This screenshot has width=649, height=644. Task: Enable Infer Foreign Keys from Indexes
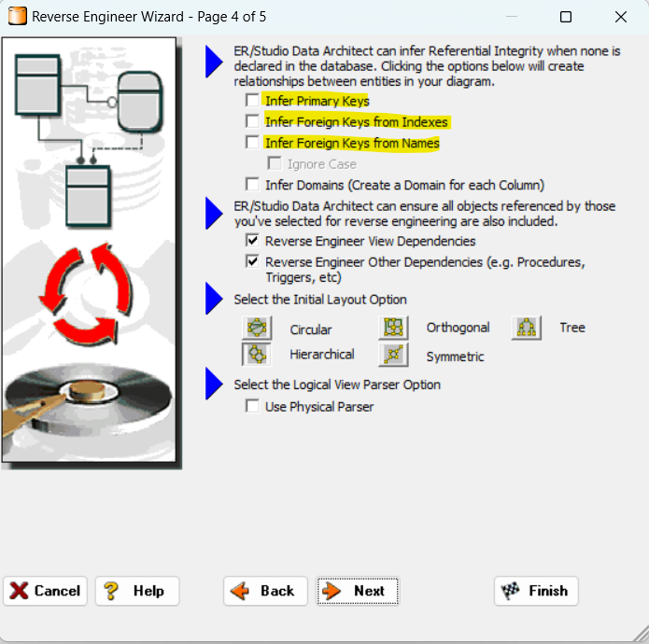pyautogui.click(x=252, y=121)
